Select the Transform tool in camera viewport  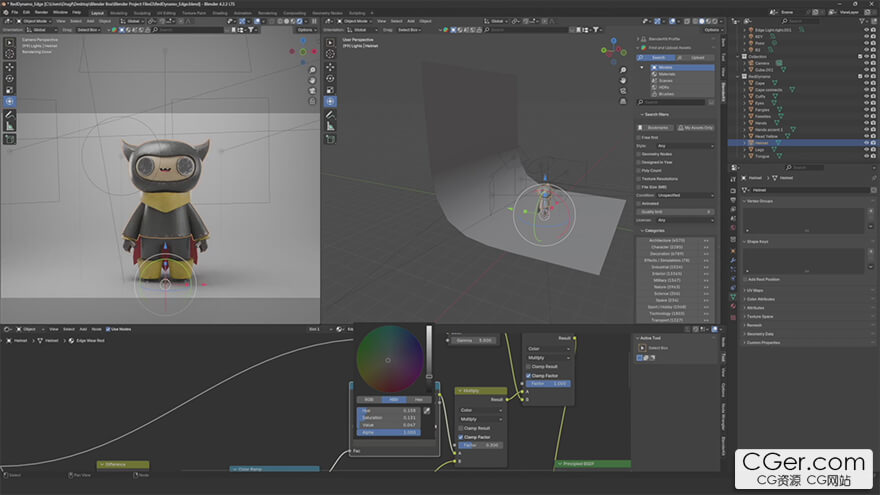[x=10, y=102]
